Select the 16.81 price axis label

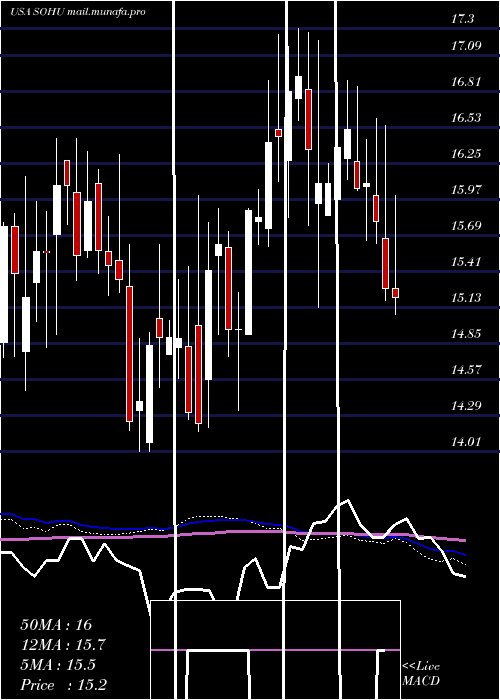click(467, 82)
